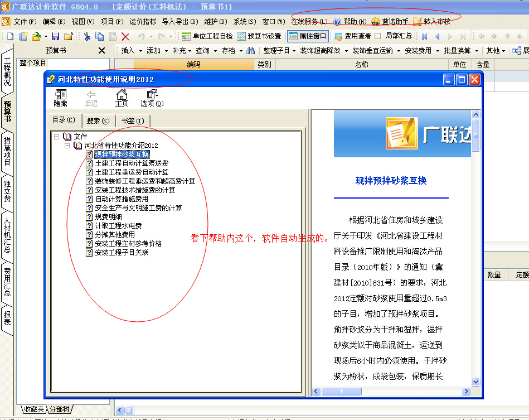Open the 装饰超高降效 dropdown
Image resolution: width=529 pixels, height=420 pixels.
324,51
